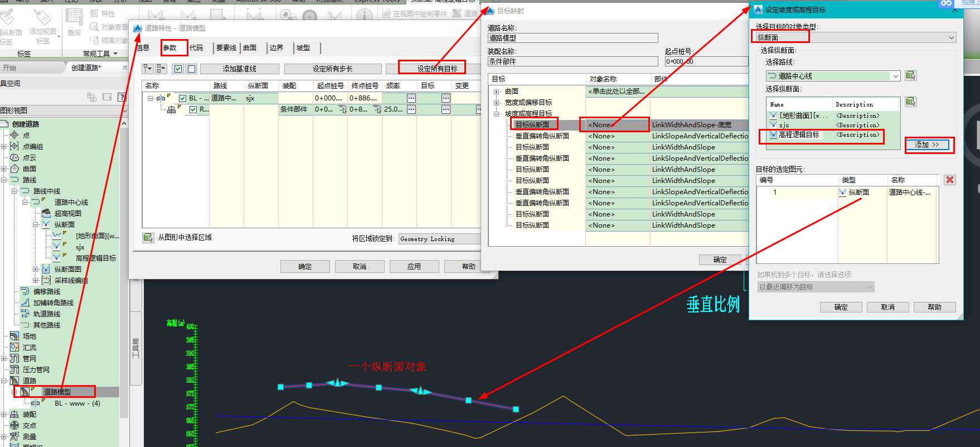
Task: Open the 图形视图 view dropdown in Toolspace
Action: click(x=63, y=110)
